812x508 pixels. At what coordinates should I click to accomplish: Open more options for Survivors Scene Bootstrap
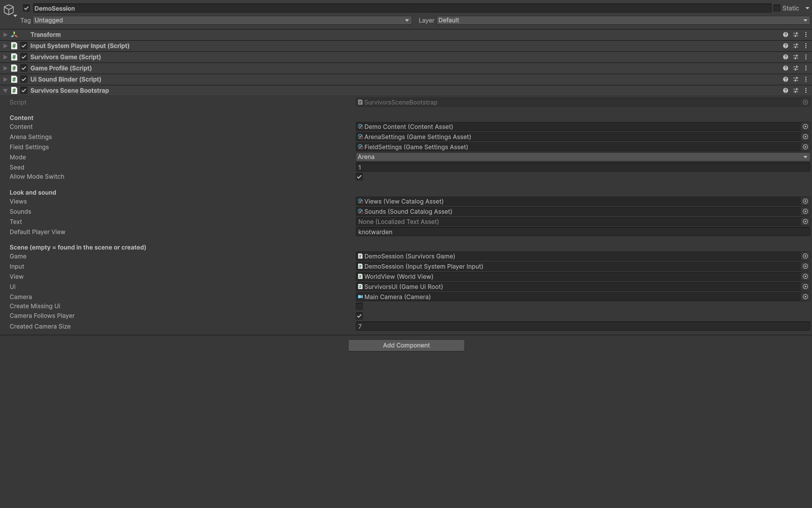[x=806, y=90]
